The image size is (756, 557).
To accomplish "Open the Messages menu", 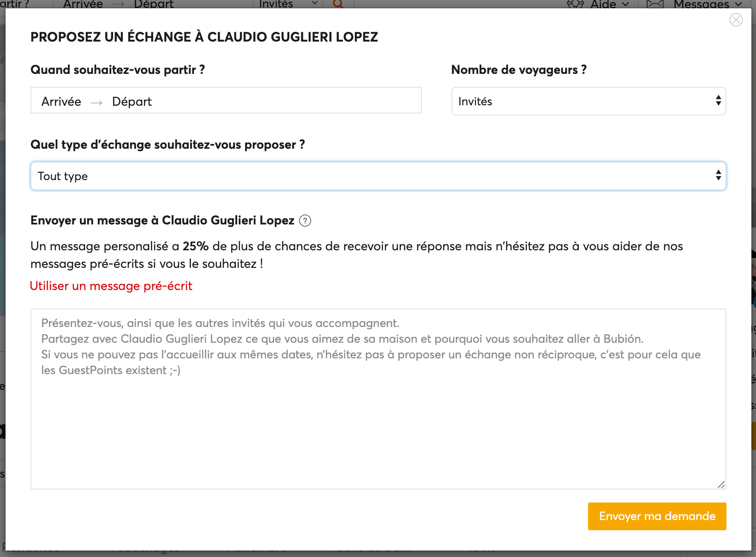I will [707, 4].
